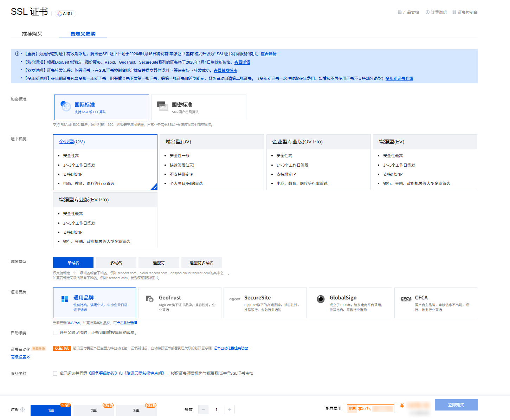This screenshot has height=420, width=510.
Task: Click the external-link icon after 证书自动化最佳实践
Action: click(246, 348)
